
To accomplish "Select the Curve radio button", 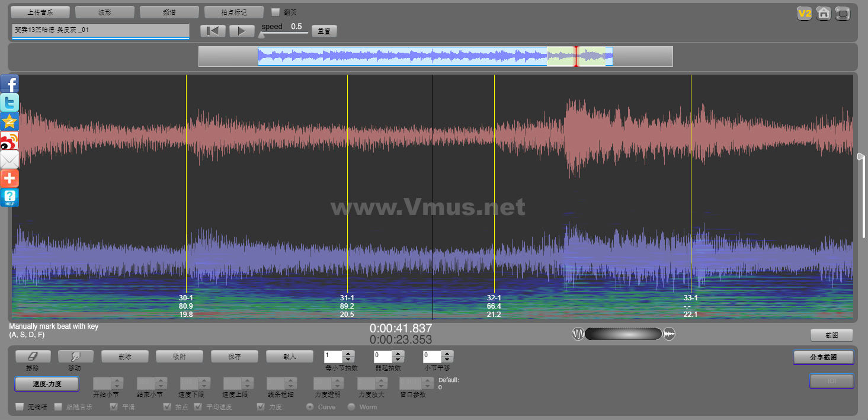I will pos(310,407).
